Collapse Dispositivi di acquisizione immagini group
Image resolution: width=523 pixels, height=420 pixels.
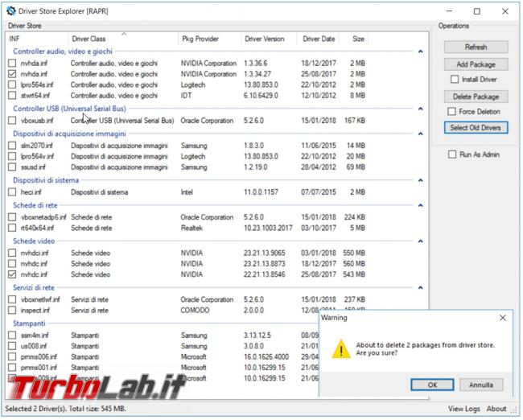pyautogui.click(x=421, y=134)
